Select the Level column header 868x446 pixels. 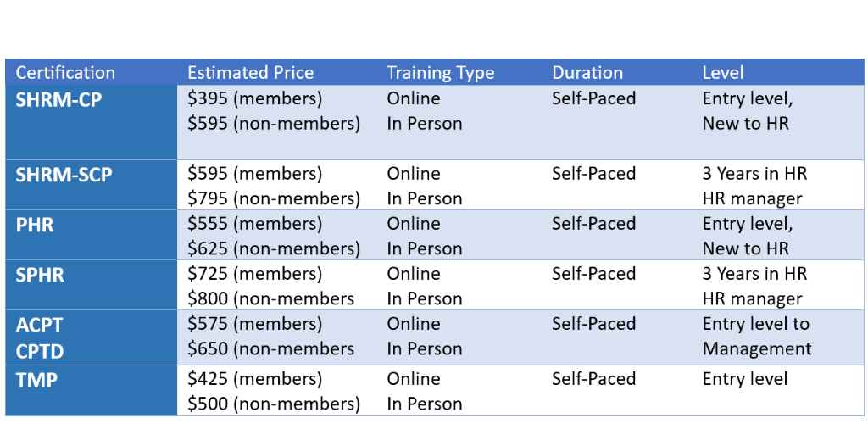pyautogui.click(x=722, y=73)
